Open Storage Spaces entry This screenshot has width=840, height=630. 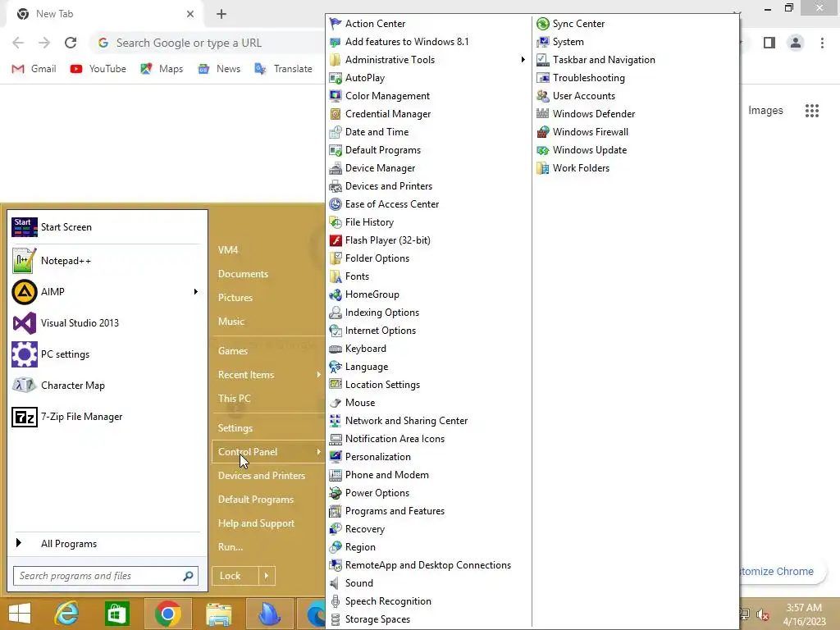[377, 619]
